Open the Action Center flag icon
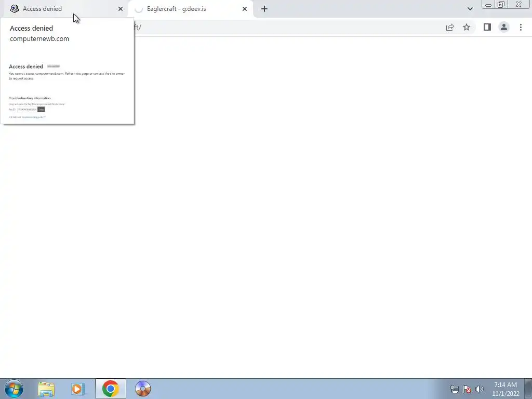Screen dimensions: 532x399 pyautogui.click(x=467, y=389)
